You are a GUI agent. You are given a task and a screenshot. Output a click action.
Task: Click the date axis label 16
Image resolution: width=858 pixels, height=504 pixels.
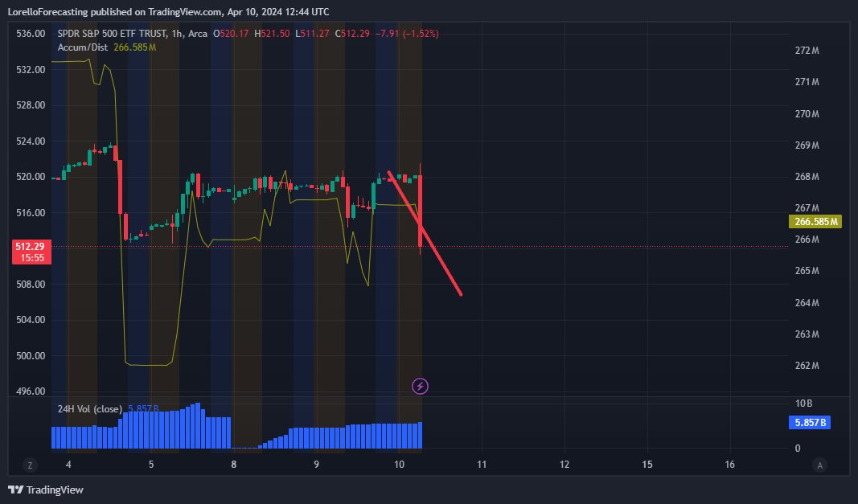pyautogui.click(x=729, y=464)
